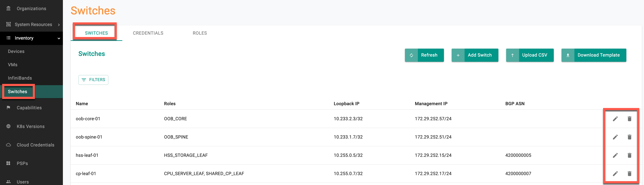Click management IP 172.29.252.51/24
The image size is (644, 185).
point(433,137)
